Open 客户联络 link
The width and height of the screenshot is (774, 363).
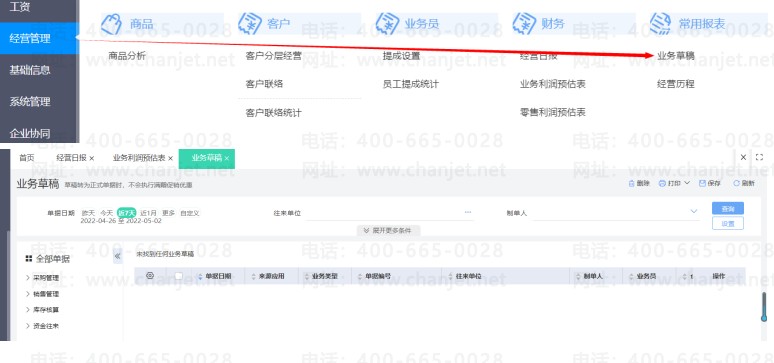pyautogui.click(x=264, y=84)
